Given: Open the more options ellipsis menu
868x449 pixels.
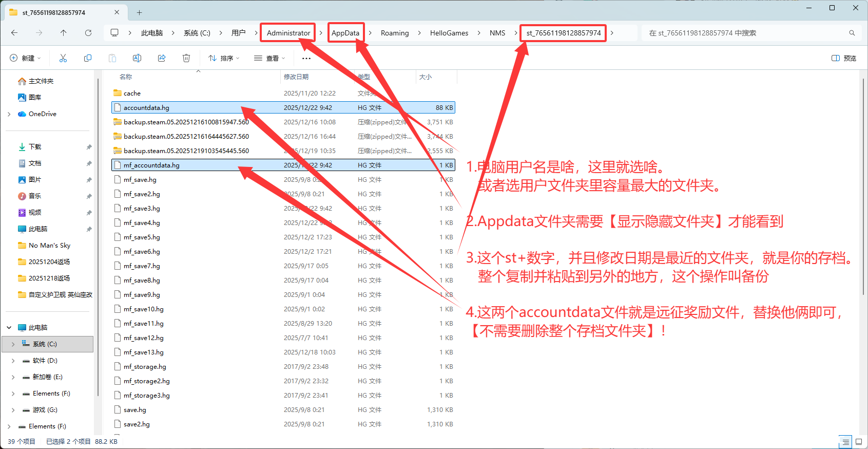Looking at the screenshot, I should click(306, 58).
